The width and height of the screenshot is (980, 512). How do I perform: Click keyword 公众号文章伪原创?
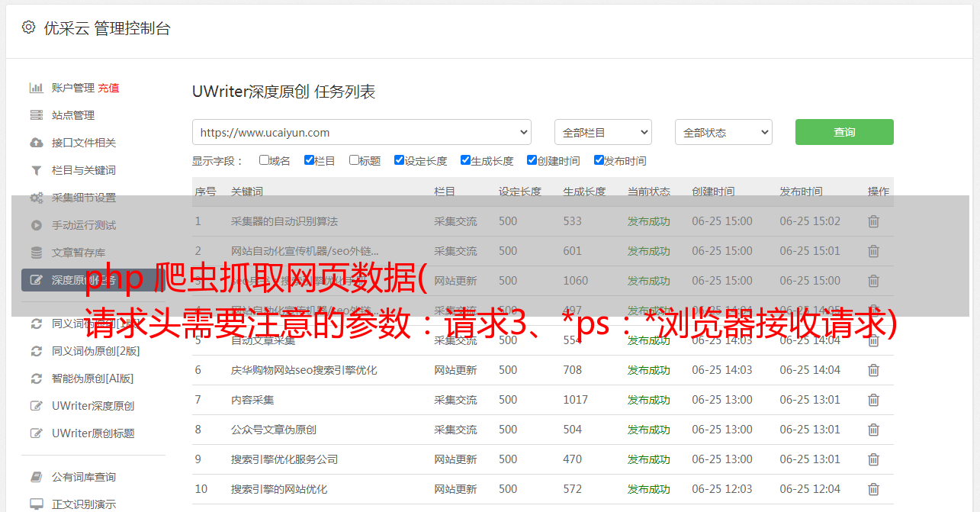pyautogui.click(x=274, y=430)
